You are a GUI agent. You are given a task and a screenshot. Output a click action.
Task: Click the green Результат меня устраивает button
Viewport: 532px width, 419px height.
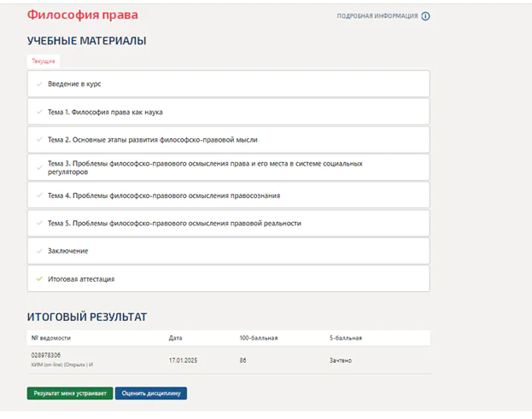[70, 393]
